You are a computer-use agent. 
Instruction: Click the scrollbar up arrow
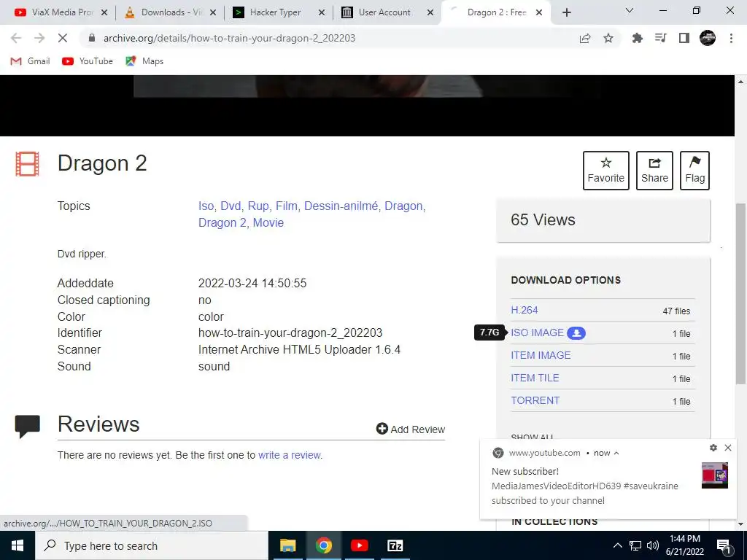click(741, 82)
